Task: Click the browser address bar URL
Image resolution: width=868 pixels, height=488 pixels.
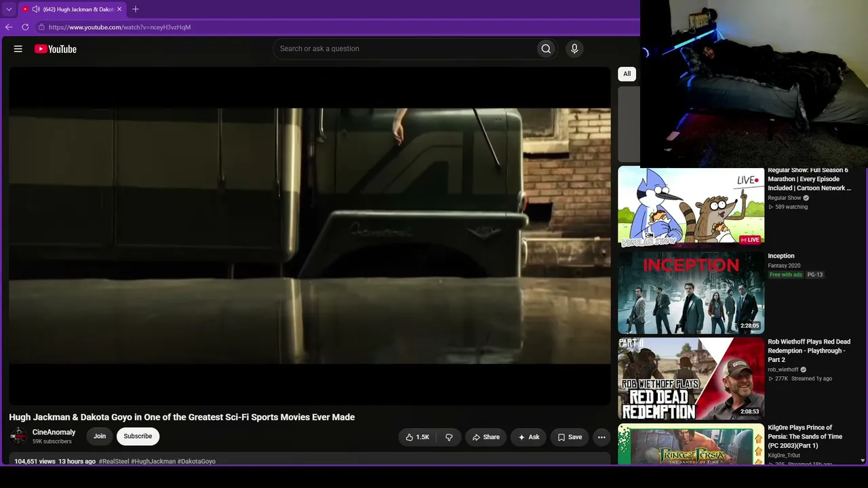Action: (119, 27)
